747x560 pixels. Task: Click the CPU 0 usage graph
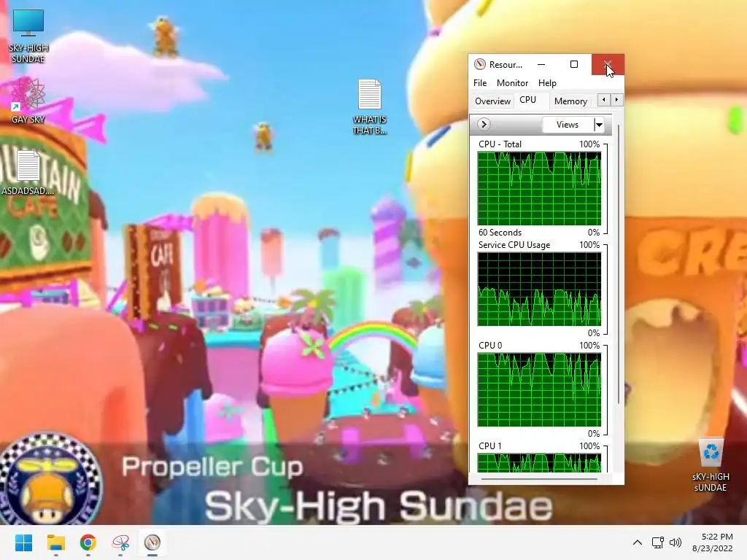tap(539, 389)
